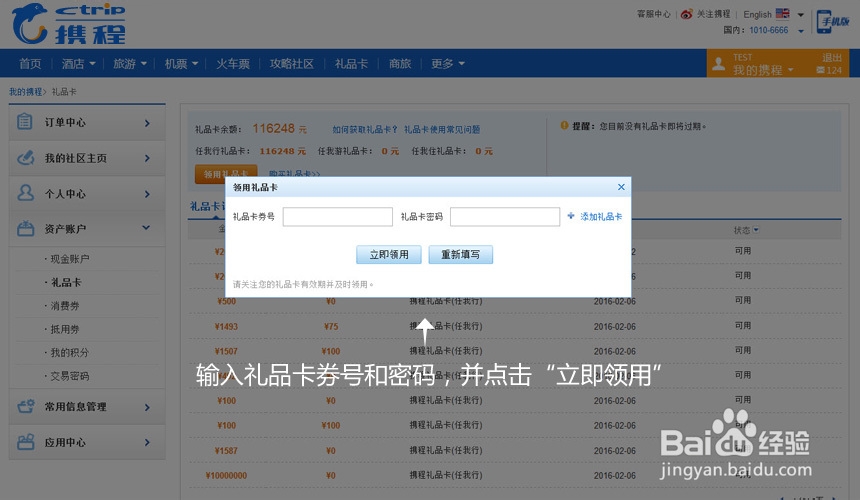Expand the 订单中心 sidebar chevron
The image size is (860, 500).
click(147, 123)
